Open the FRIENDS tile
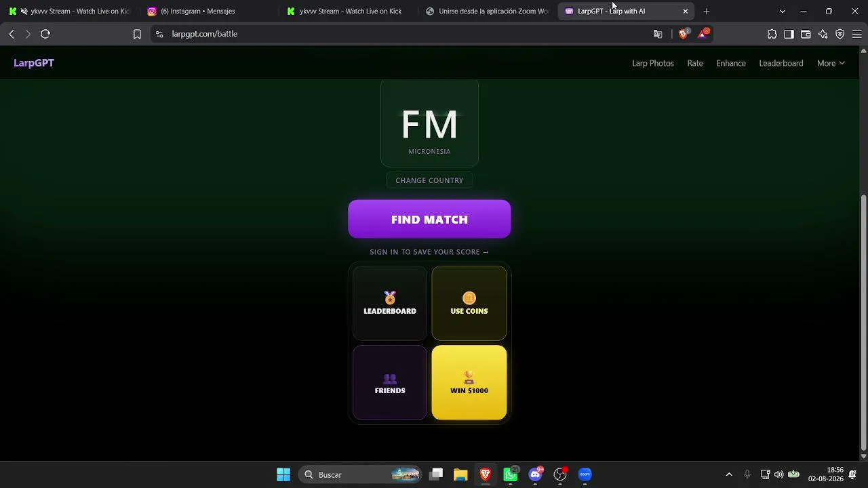 390,383
